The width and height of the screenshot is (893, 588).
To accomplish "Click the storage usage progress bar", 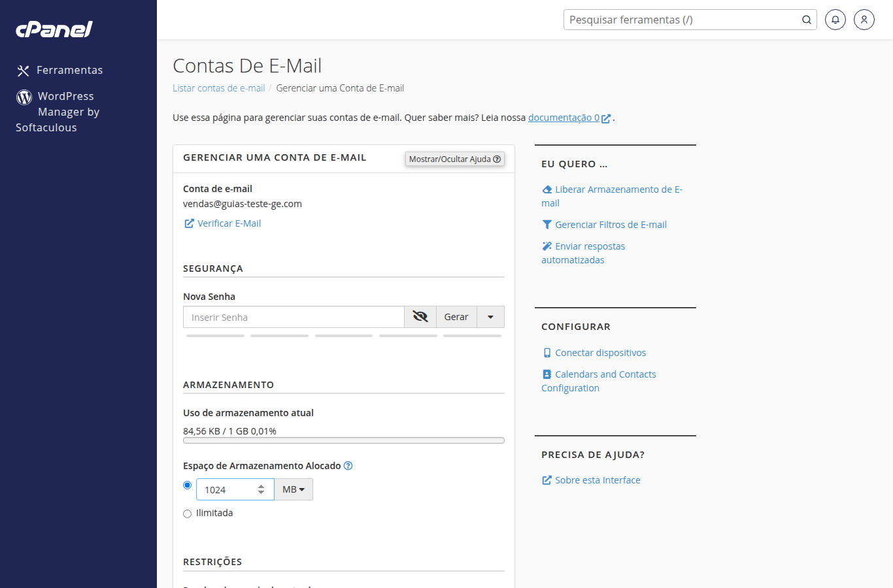I will coord(344,440).
